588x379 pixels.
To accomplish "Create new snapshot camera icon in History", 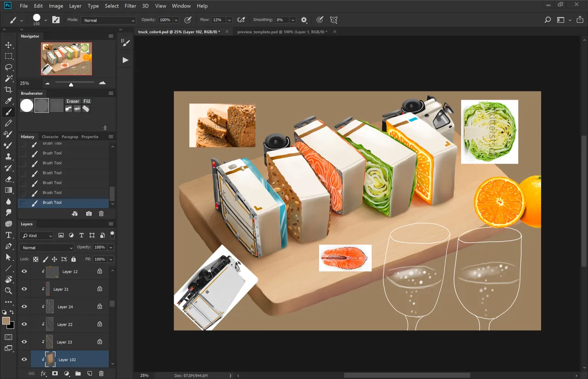I will coord(89,214).
